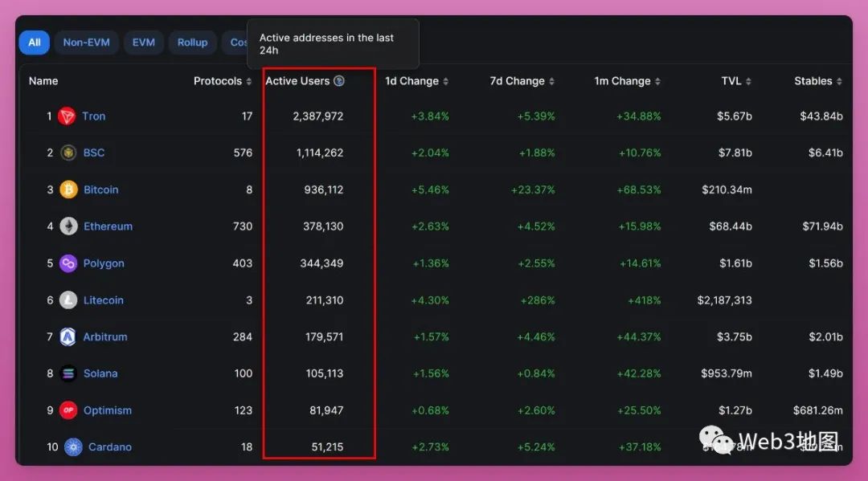Click the Ethereum logo icon

point(68,226)
